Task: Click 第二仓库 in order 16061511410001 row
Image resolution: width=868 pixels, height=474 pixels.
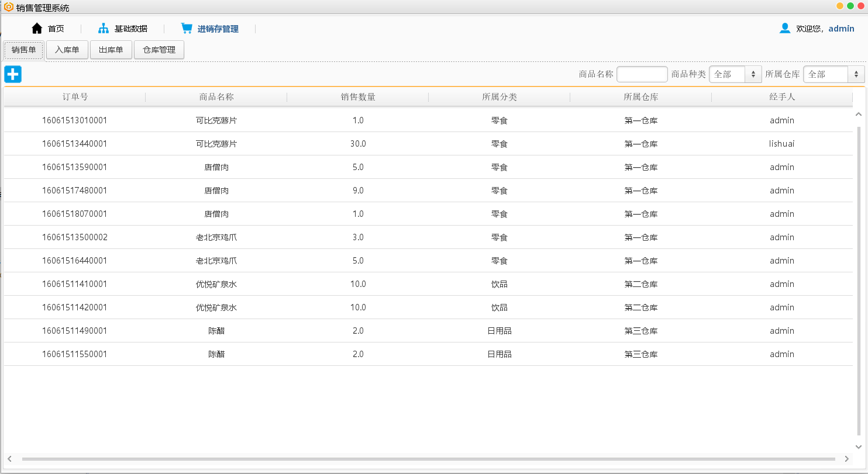Action: [x=641, y=284]
